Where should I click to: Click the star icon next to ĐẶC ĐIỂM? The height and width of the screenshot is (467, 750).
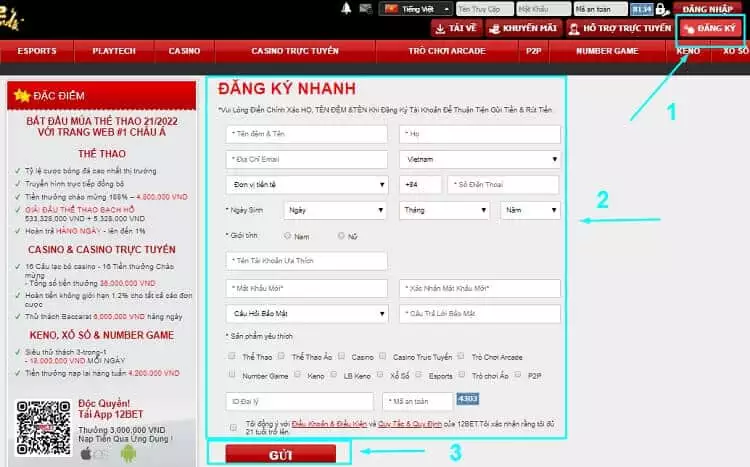pos(22,96)
